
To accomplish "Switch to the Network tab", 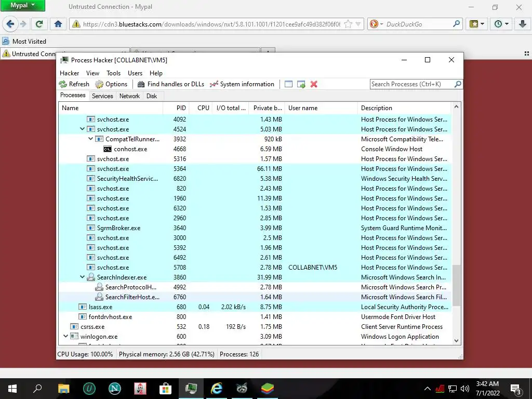I will click(x=129, y=96).
